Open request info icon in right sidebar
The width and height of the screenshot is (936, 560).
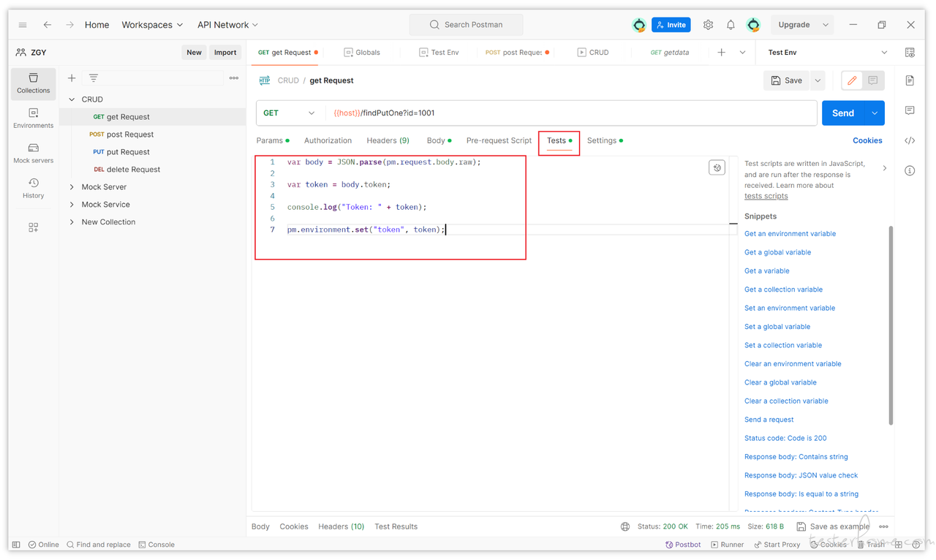click(910, 170)
